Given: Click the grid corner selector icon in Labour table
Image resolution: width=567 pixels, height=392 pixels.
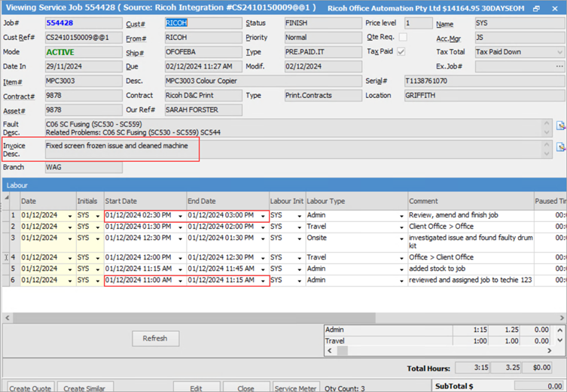Looking at the screenshot, I should 7,202.
